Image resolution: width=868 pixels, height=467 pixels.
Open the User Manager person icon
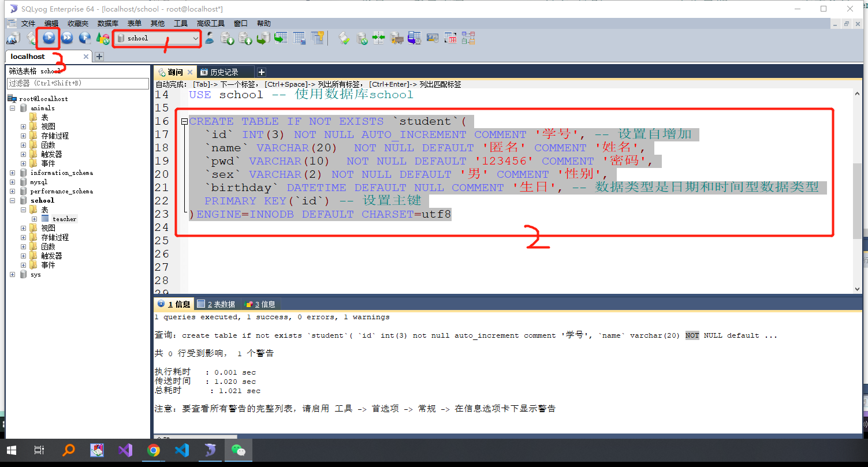point(210,38)
